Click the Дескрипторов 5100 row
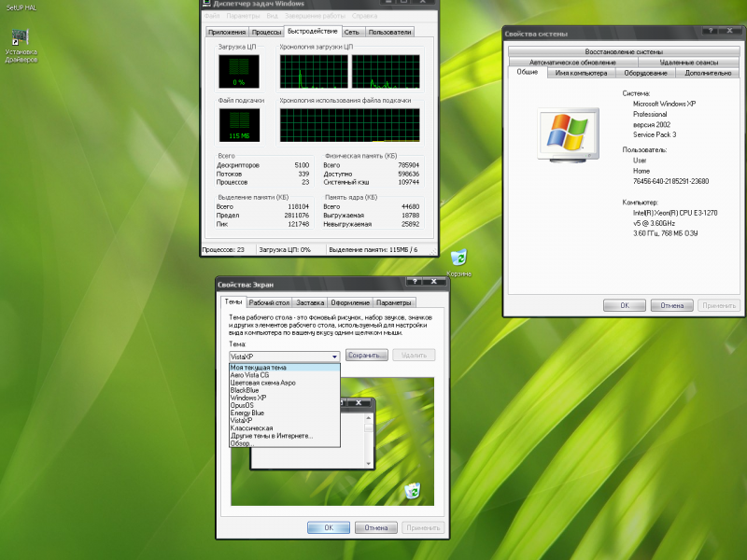This screenshot has width=747, height=560. coord(263,165)
